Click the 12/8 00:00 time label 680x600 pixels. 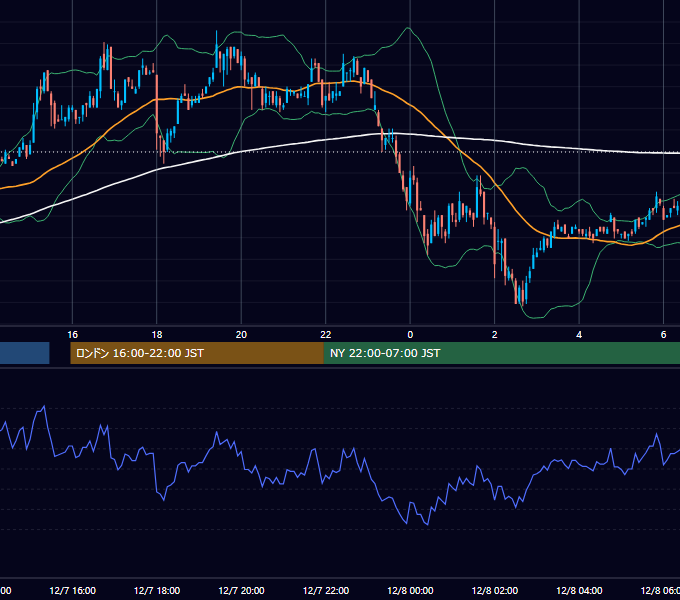(410, 590)
